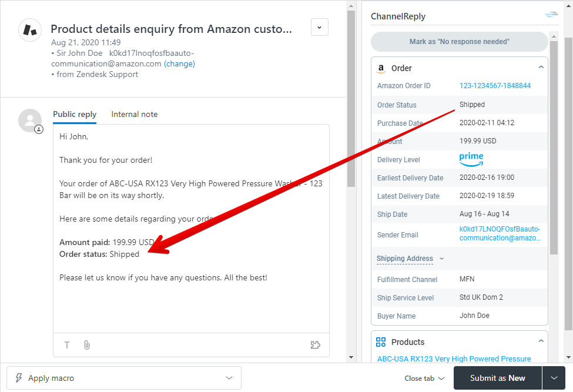
Task: Open the Apply macro dropdown
Action: coord(229,378)
